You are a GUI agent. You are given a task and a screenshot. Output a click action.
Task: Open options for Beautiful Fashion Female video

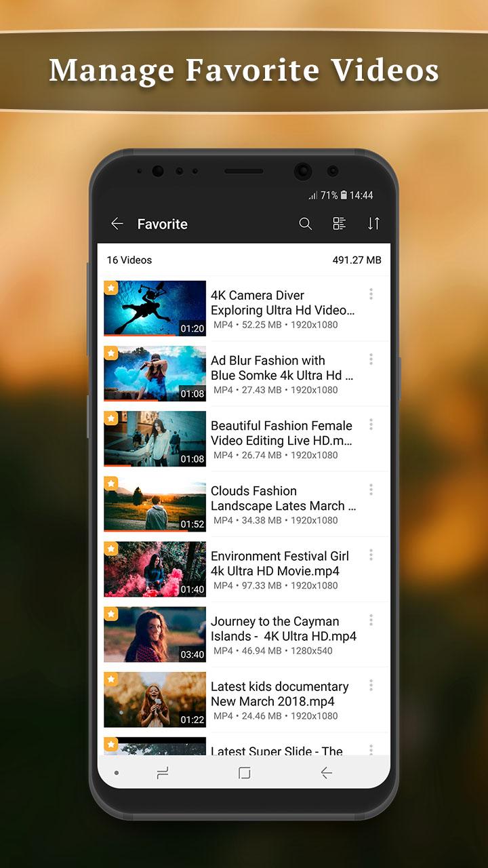click(371, 424)
